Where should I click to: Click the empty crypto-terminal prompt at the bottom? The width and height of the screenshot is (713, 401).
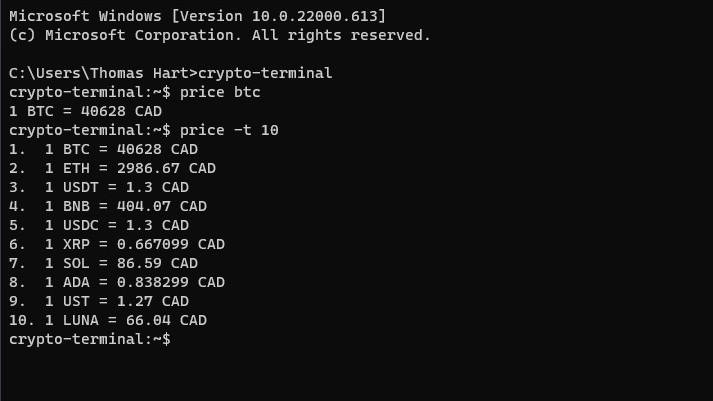[x=90, y=339]
